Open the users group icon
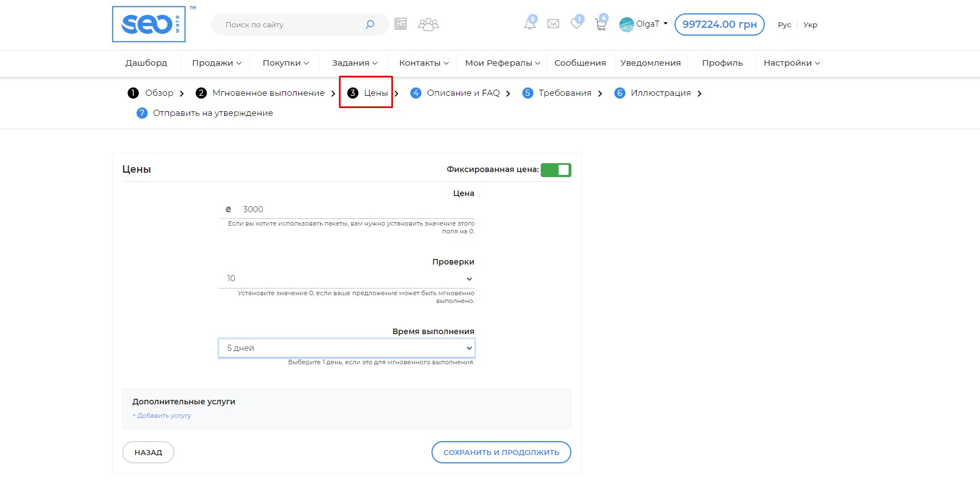The width and height of the screenshot is (980, 489). click(428, 25)
